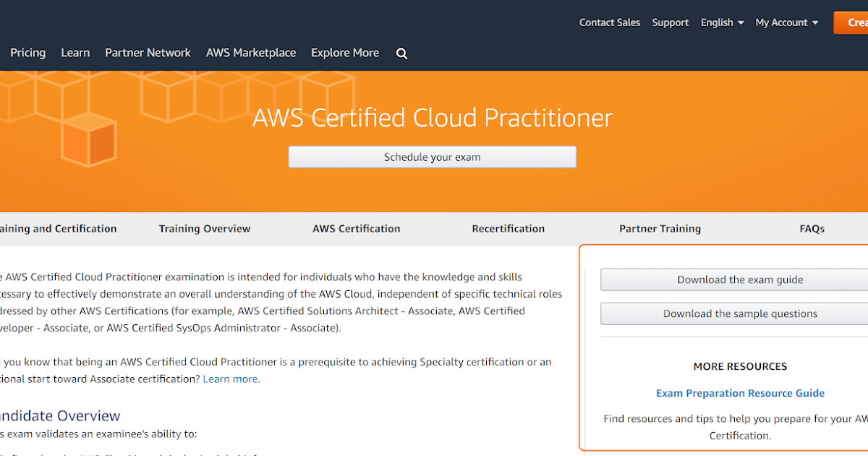The width and height of the screenshot is (868, 456).
Task: Open the Exam Preparation Resource Guide link
Action: [x=740, y=394]
